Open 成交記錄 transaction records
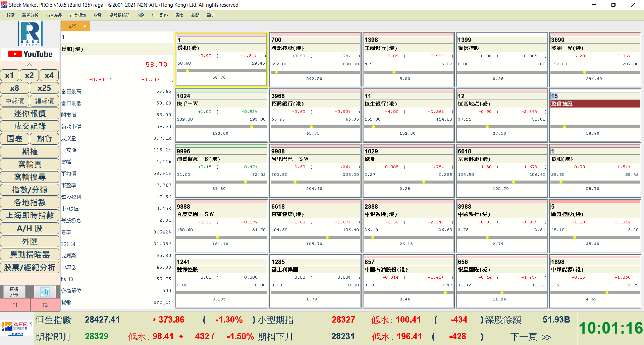This screenshot has width=644, height=345. pyautogui.click(x=30, y=126)
